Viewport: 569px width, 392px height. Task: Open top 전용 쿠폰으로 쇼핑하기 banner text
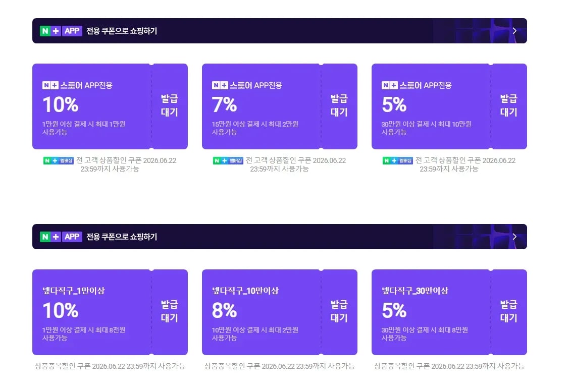coord(122,31)
